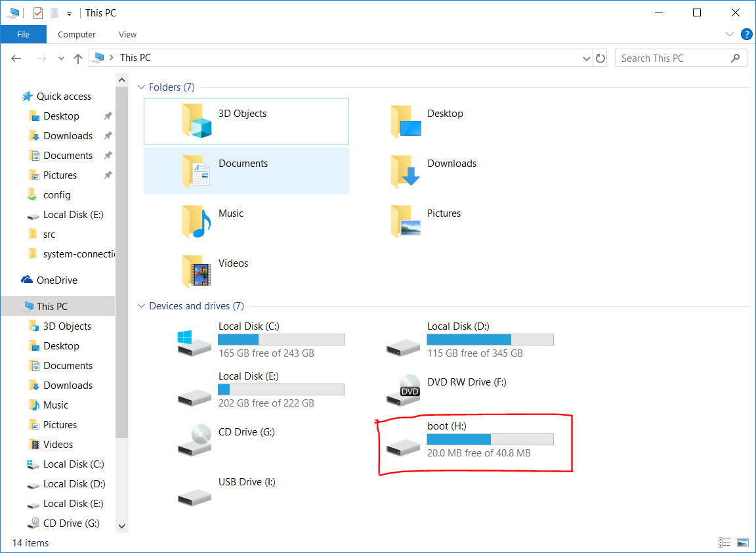This screenshot has height=553, width=756.
Task: Select the 3D Objects folder icon
Action: [197, 121]
